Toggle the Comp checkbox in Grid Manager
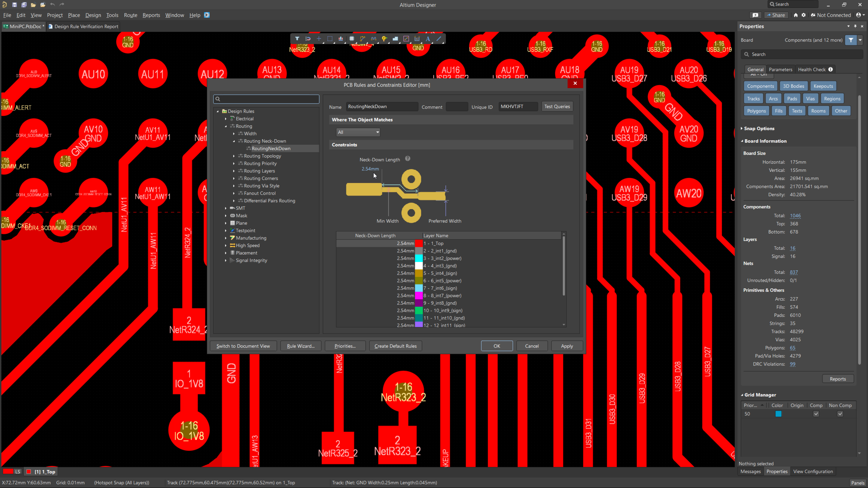 pyautogui.click(x=816, y=414)
